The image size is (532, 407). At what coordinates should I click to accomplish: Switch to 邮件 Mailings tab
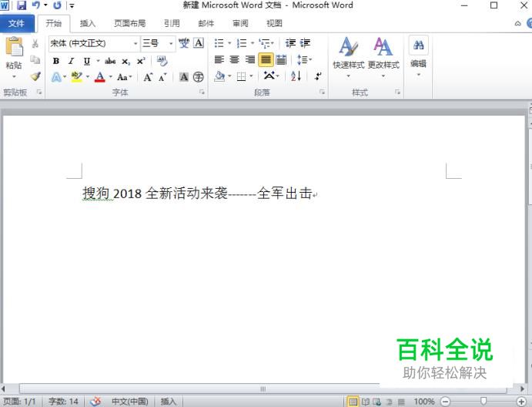pyautogui.click(x=206, y=23)
